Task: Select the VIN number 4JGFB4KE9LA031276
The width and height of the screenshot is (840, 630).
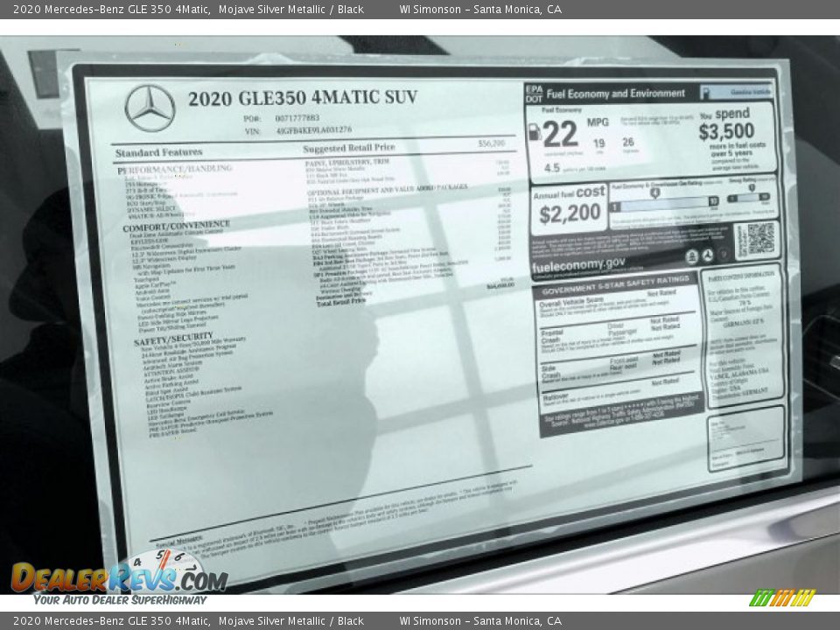Action: 314,129
